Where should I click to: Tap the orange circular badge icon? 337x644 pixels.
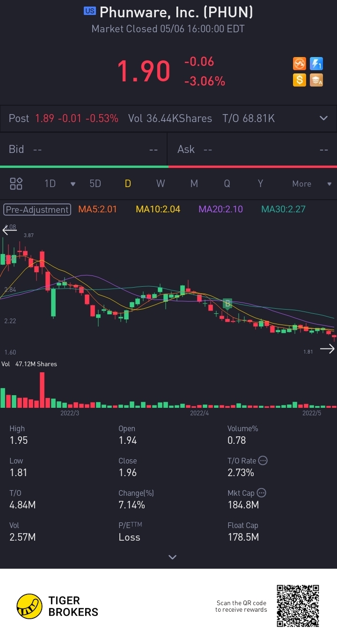coord(300,64)
